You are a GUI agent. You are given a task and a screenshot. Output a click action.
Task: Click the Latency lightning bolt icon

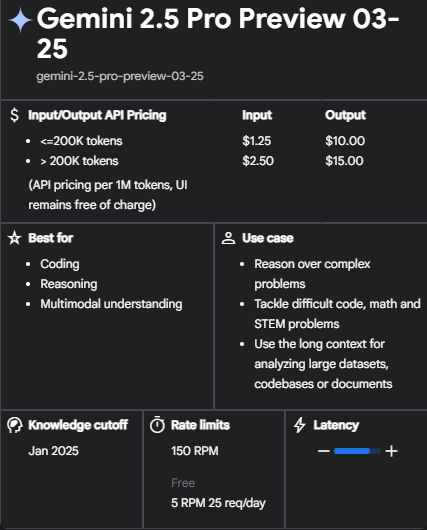[x=300, y=425]
